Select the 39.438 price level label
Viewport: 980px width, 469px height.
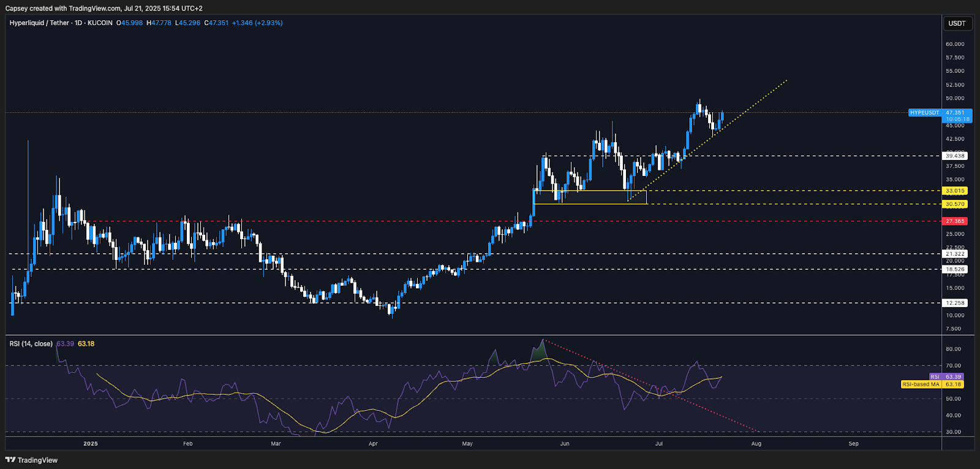point(955,156)
